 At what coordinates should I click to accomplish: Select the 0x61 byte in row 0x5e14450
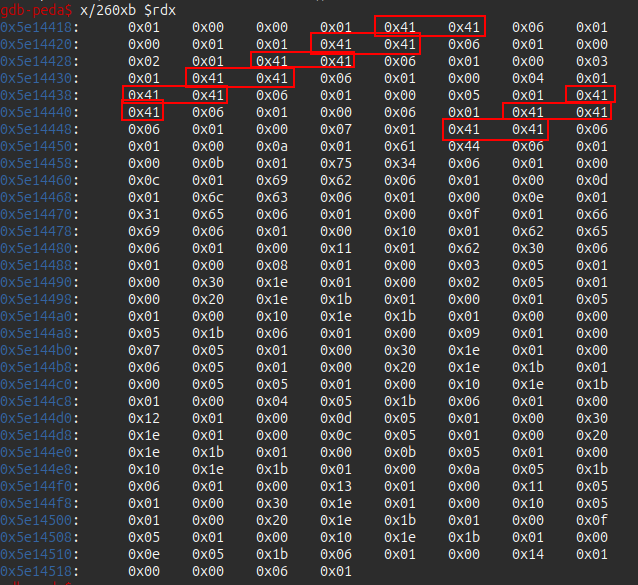[398, 146]
